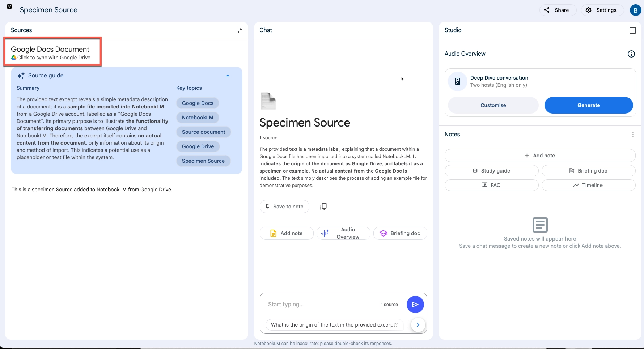Click the Google Drive sync icon
The height and width of the screenshot is (349, 644).
click(14, 58)
